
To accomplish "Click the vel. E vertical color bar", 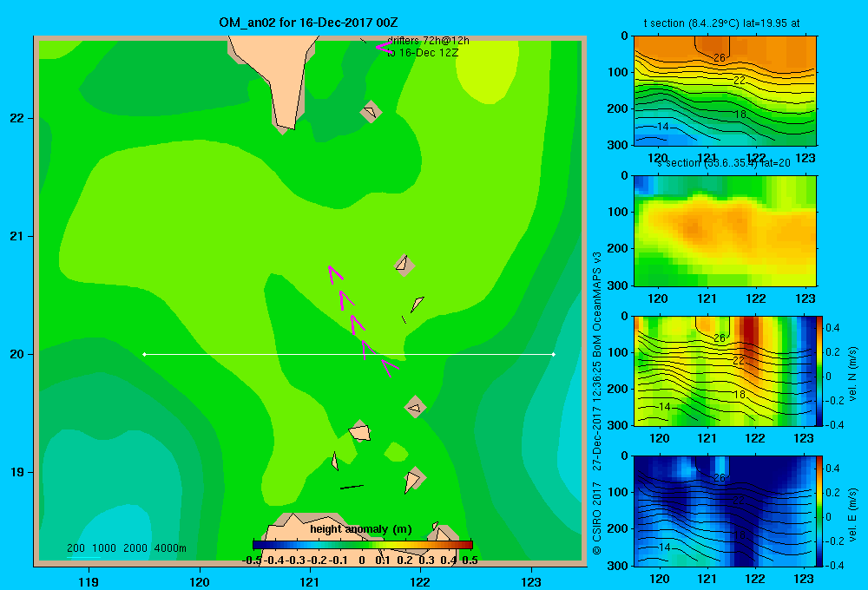I will [x=819, y=511].
